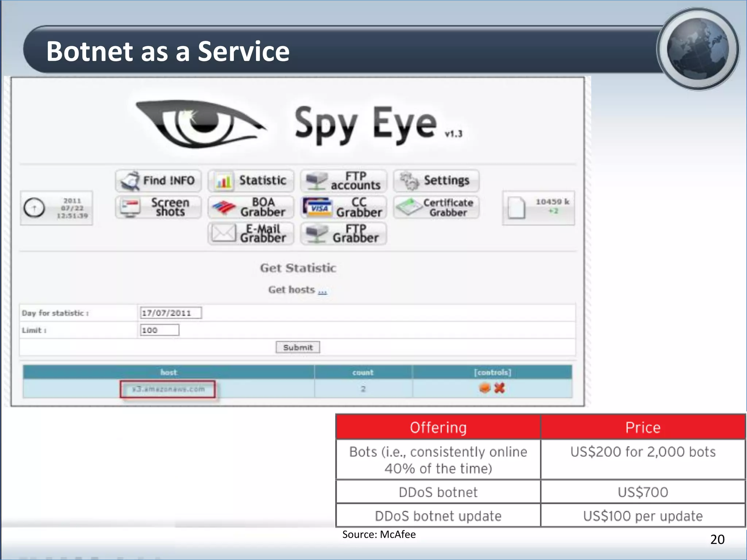Click the Bank of America logo icon
Image resolution: width=747 pixels, height=560 pixels.
(224, 207)
